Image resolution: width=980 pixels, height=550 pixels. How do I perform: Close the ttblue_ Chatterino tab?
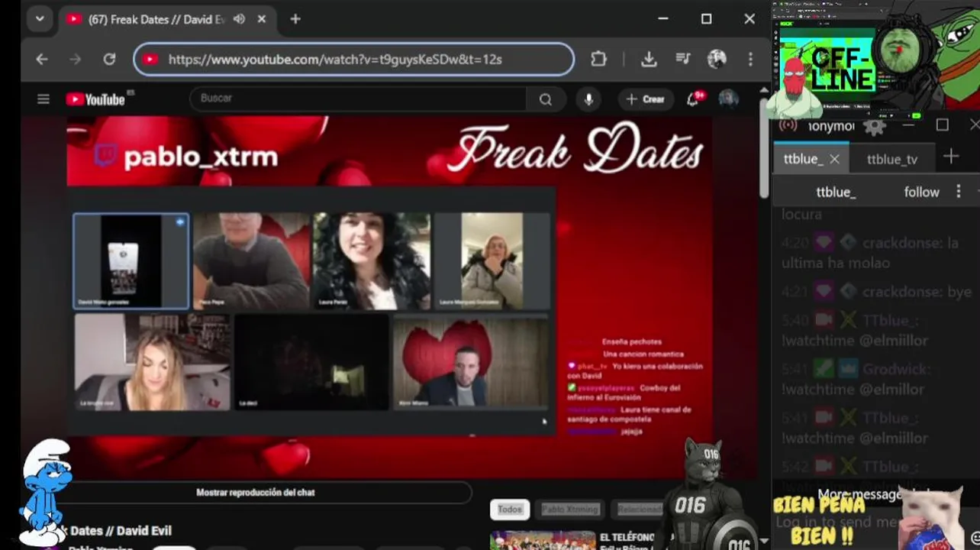tap(834, 159)
